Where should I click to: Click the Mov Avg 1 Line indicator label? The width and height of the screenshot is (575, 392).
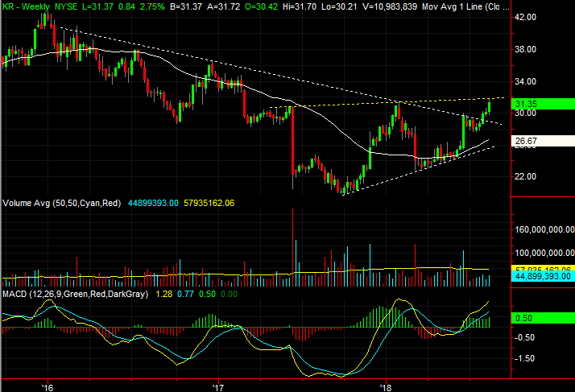[x=465, y=6]
